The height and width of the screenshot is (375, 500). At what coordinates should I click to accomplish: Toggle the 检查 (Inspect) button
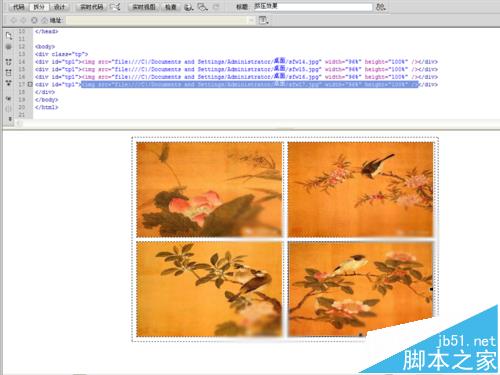click(x=171, y=7)
